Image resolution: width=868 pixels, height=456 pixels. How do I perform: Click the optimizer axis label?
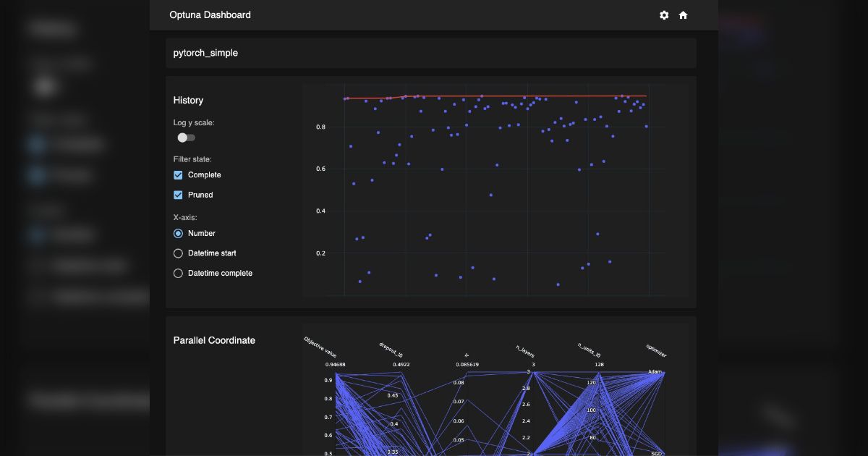pos(656,350)
